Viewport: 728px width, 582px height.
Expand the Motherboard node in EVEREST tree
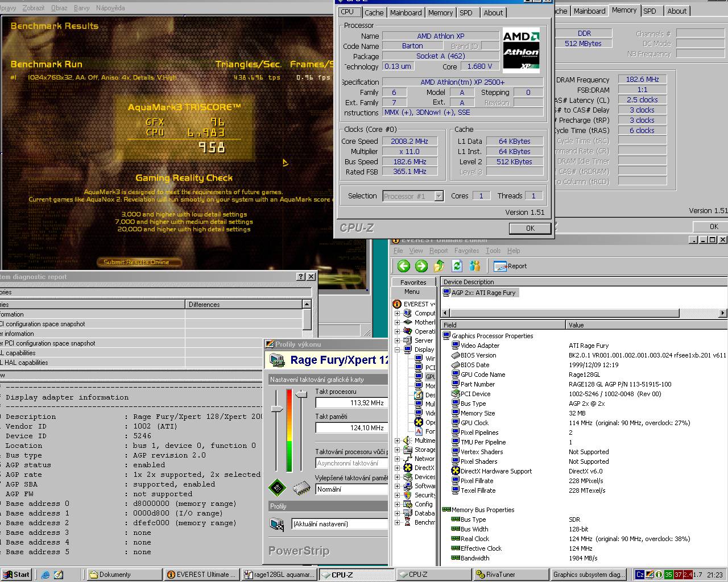point(397,322)
